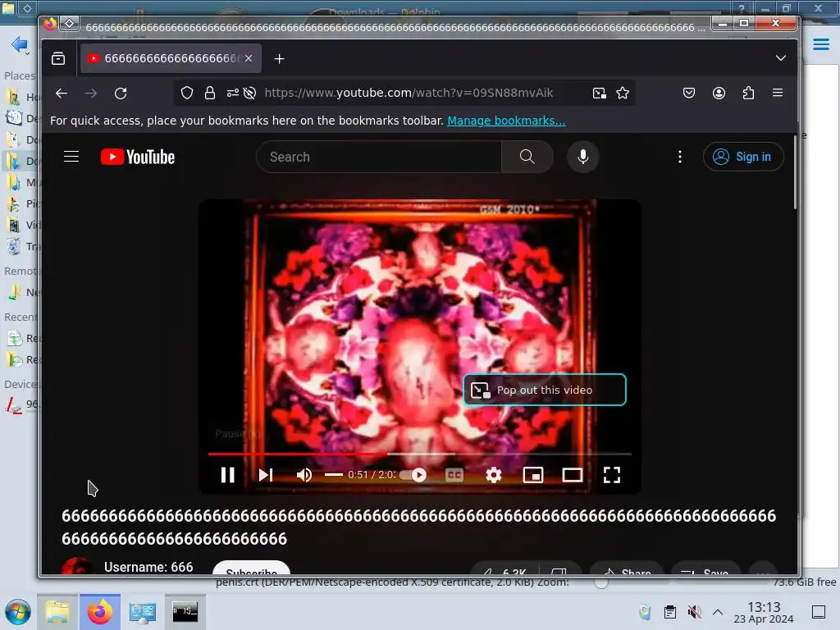Open a new Firefox tab
The height and width of the screenshot is (630, 840).
point(279,58)
